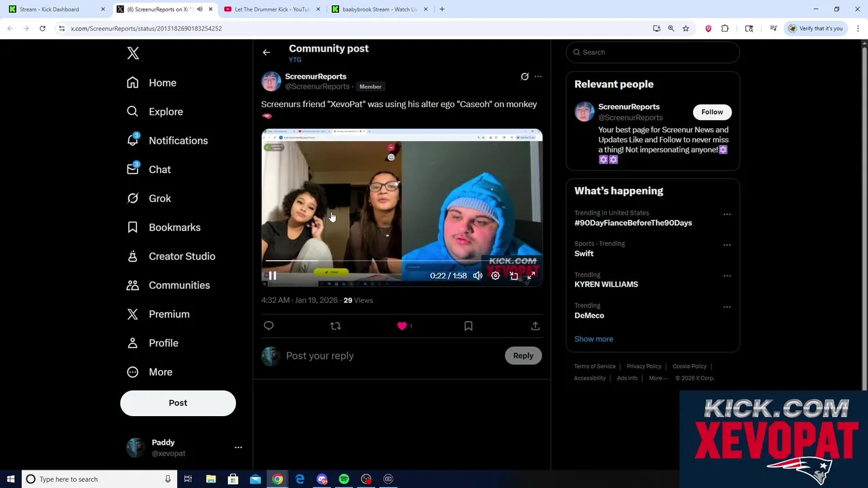Open Chrome three-dot menu
This screenshot has width=868, height=488.
(858, 28)
